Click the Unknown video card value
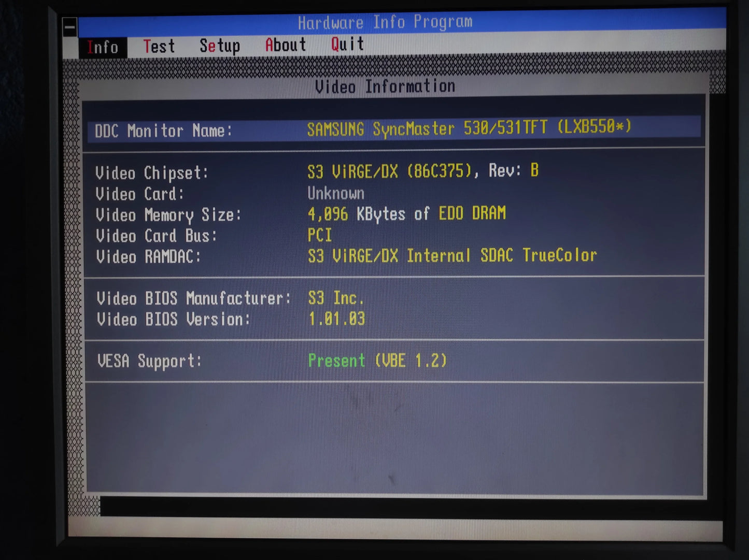 [336, 193]
